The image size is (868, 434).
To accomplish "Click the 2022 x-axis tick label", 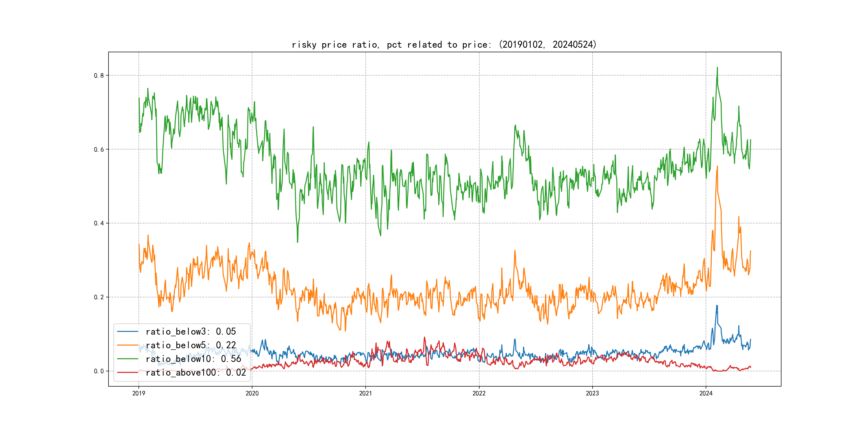I will click(479, 393).
